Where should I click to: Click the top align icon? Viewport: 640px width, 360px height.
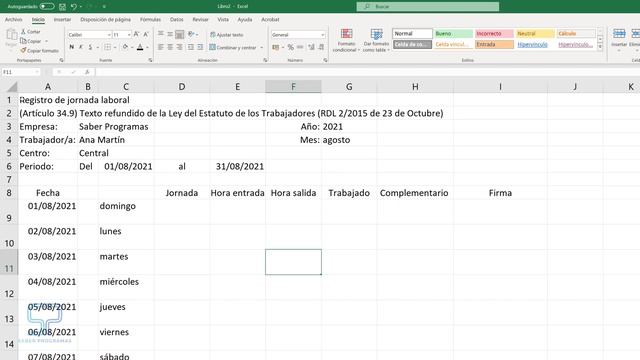[161, 34]
